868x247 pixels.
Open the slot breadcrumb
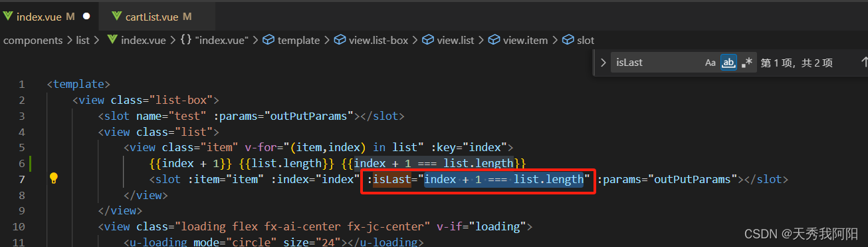(586, 40)
